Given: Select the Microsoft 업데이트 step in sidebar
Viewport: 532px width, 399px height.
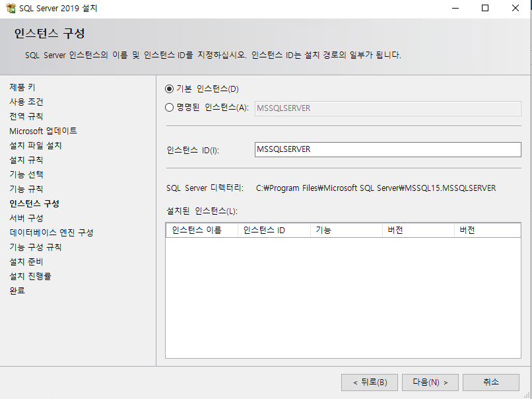Looking at the screenshot, I should pyautogui.click(x=43, y=131).
